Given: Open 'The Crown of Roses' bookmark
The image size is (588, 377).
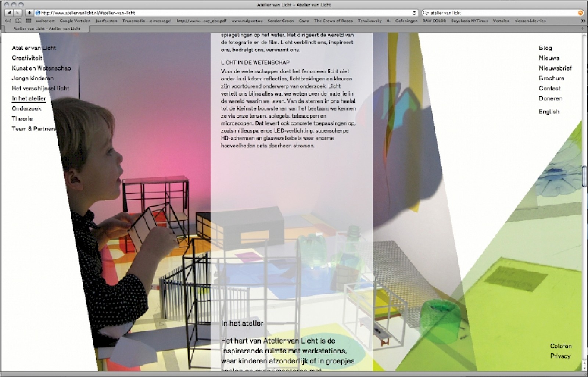Looking at the screenshot, I should coord(333,21).
